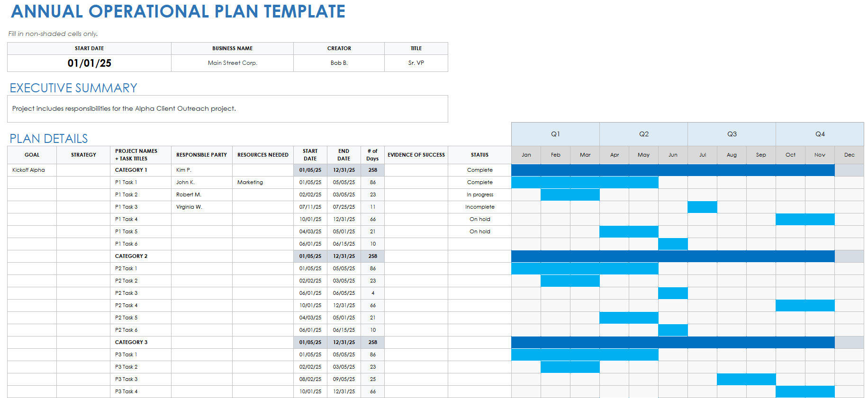
Task: Click the Q3 quarter header
Action: tap(732, 134)
